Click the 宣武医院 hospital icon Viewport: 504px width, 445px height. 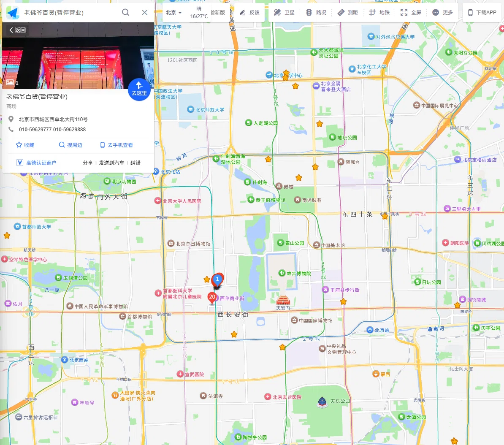click(x=180, y=374)
